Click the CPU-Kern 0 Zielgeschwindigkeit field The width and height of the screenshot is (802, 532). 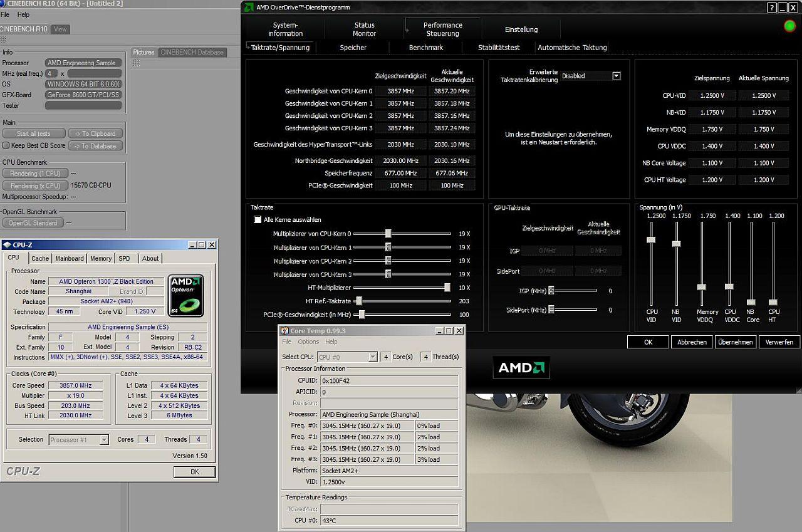click(400, 91)
